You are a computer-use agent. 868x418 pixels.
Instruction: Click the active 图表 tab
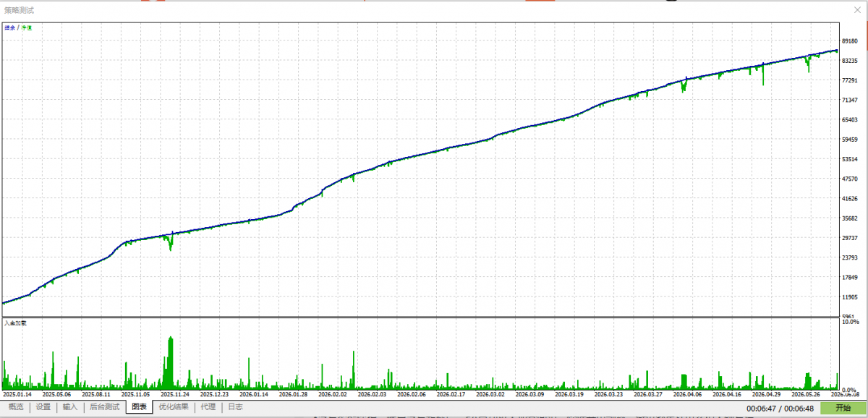[139, 407]
